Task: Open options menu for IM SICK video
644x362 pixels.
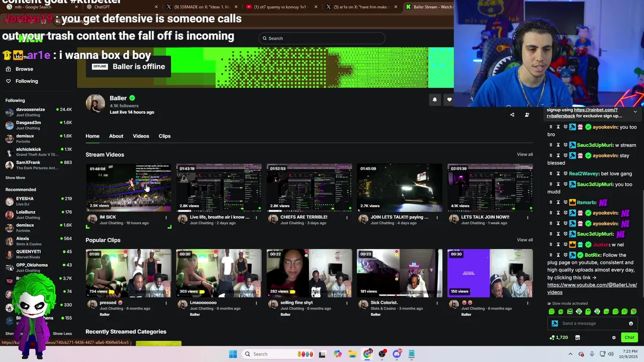Action: pyautogui.click(x=166, y=218)
